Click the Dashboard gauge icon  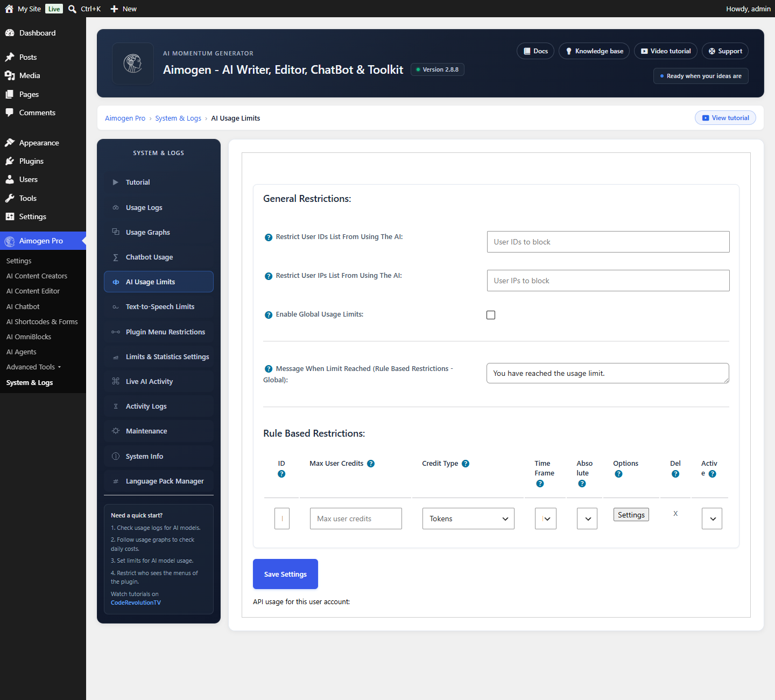click(x=10, y=33)
